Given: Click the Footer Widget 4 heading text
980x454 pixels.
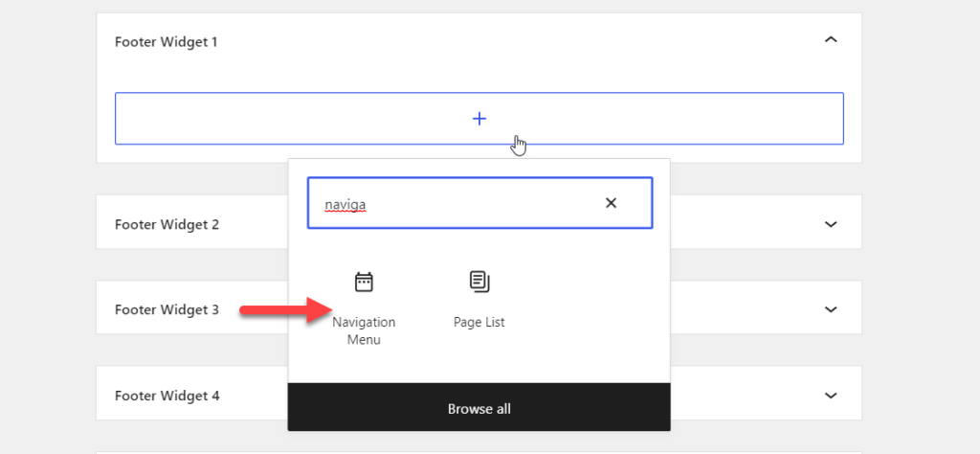Looking at the screenshot, I should [167, 396].
